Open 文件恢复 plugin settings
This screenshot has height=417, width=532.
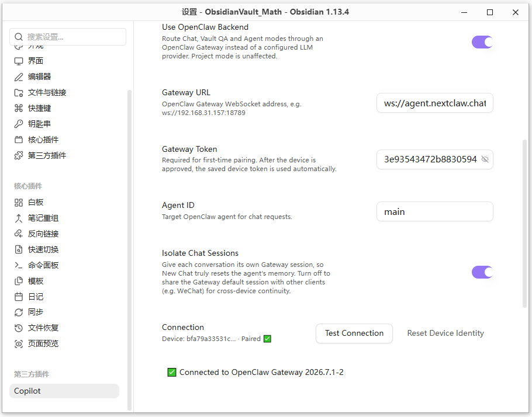coord(64,328)
